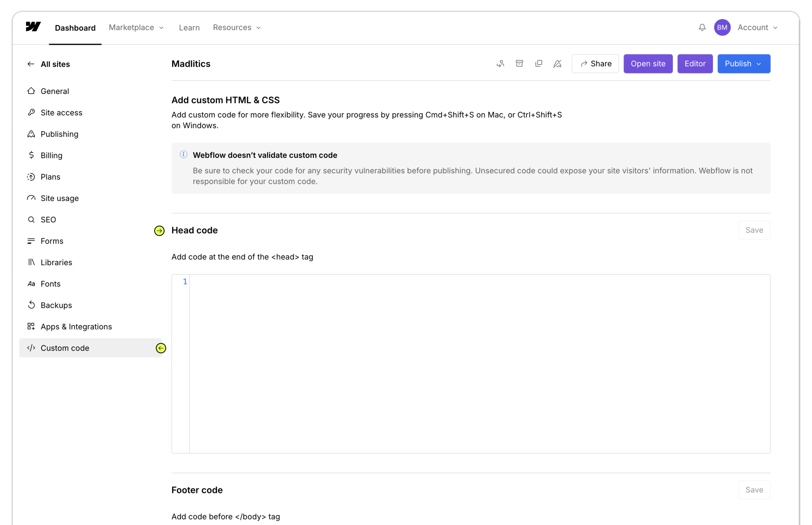
Task: Open the Account dropdown menu
Action: pyautogui.click(x=757, y=27)
